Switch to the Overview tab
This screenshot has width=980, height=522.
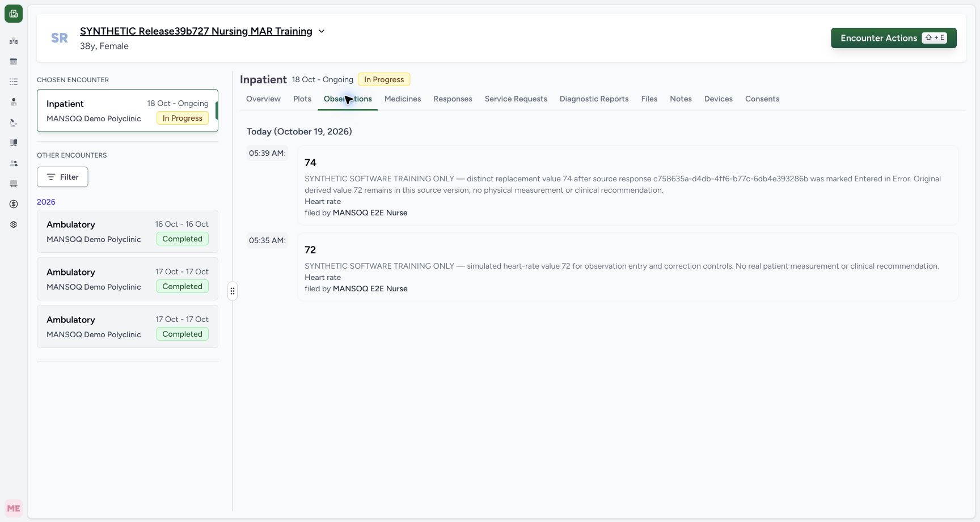pyautogui.click(x=263, y=99)
